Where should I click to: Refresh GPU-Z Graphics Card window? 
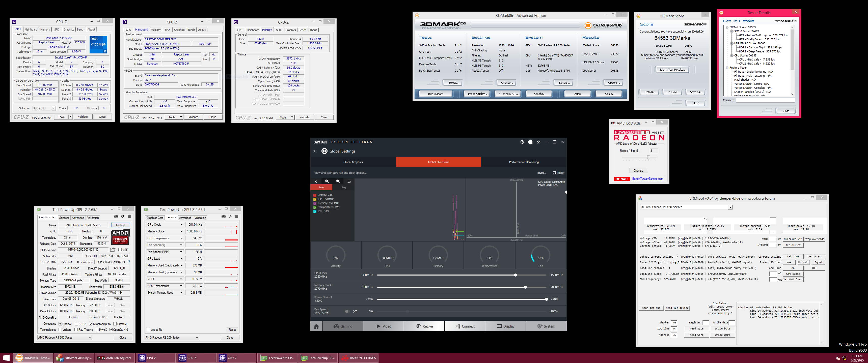tap(123, 216)
